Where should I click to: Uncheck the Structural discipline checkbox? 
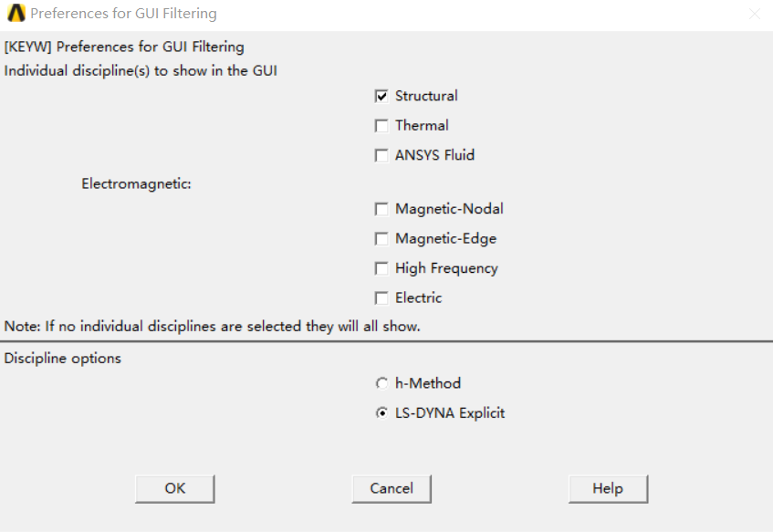381,96
